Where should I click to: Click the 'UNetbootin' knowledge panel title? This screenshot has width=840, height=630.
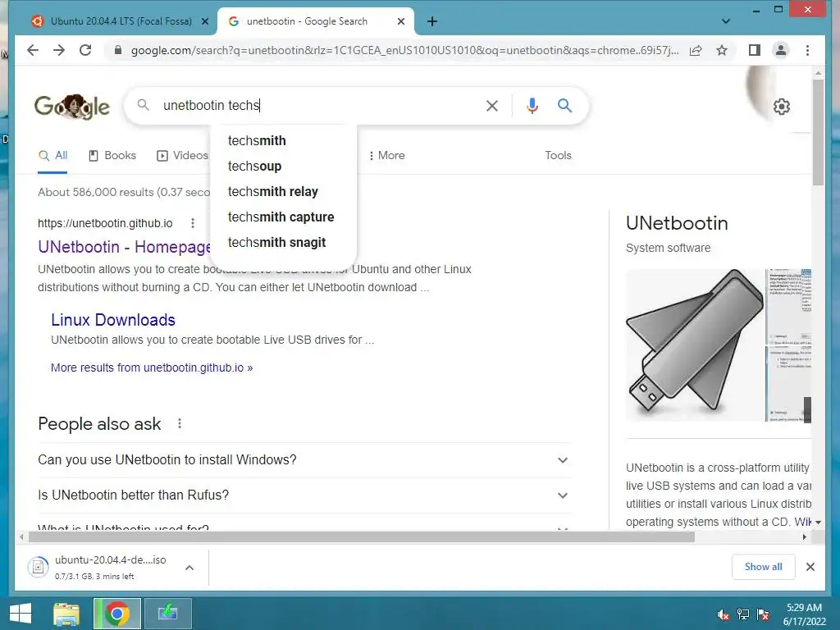[677, 223]
